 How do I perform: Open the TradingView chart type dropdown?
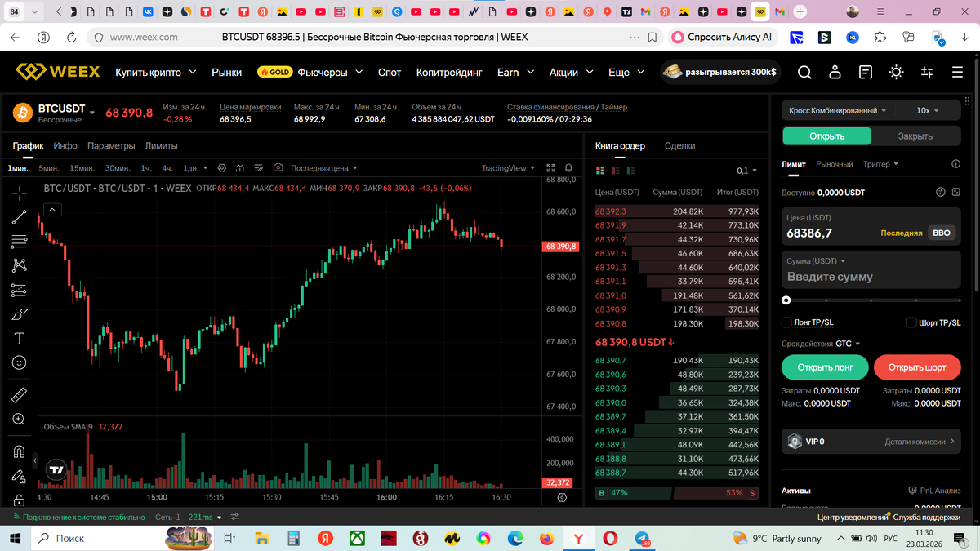(509, 168)
